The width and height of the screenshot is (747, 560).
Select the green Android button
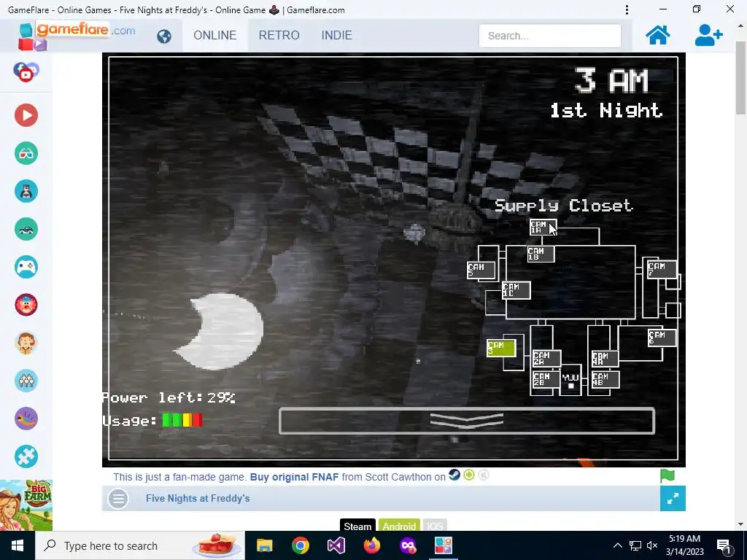pos(399,526)
